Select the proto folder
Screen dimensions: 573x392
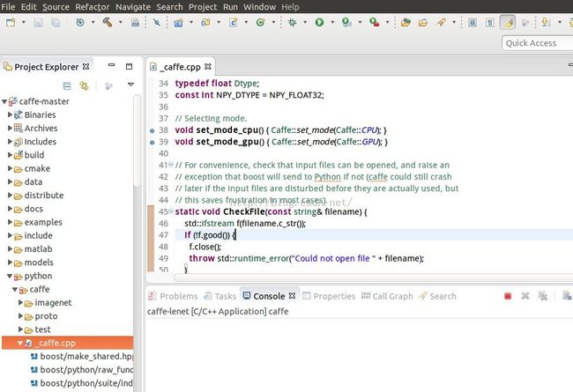[x=46, y=316]
